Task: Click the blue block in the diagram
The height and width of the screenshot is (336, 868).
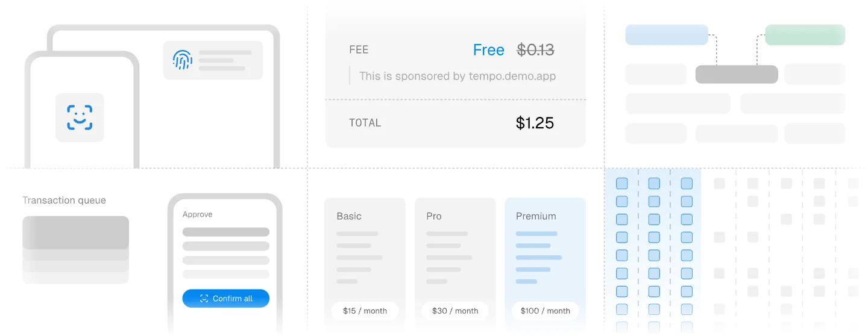Action: point(667,35)
